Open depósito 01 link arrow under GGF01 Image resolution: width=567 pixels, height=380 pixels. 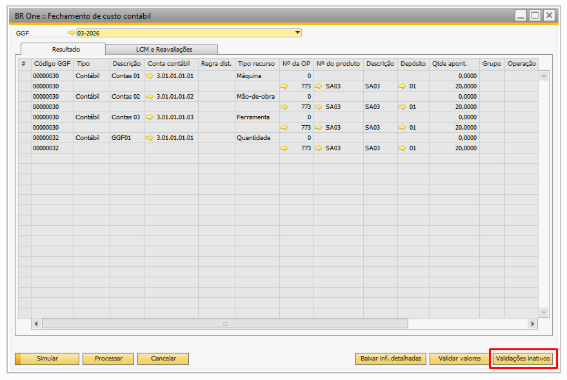402,148
